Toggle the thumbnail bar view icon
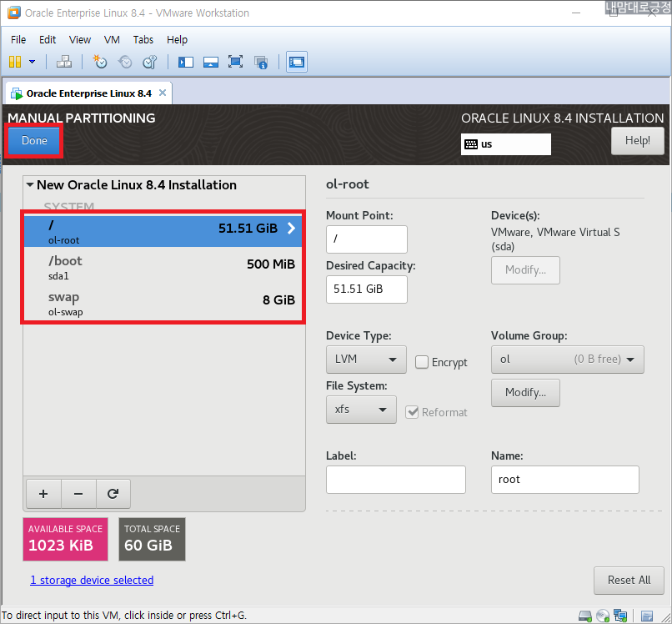 211,63
